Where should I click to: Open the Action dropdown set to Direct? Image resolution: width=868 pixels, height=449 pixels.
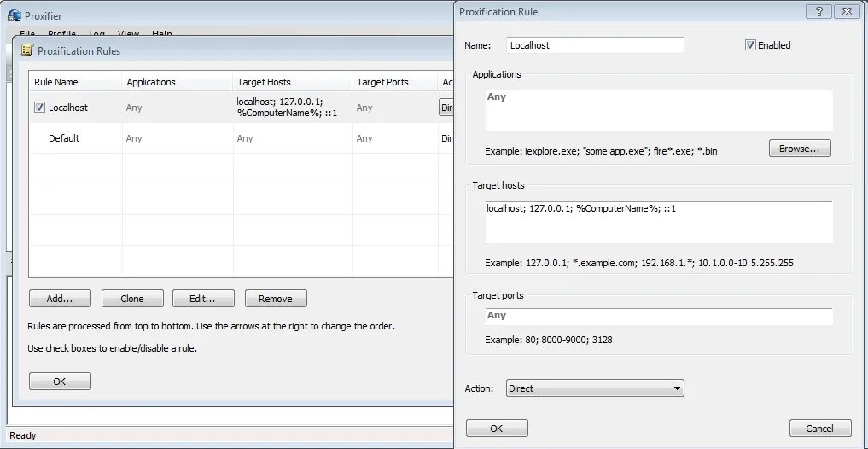coord(595,388)
